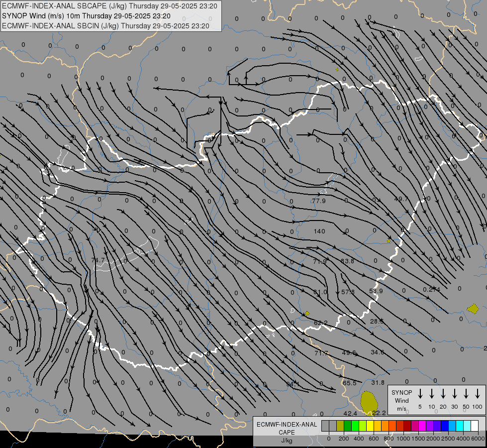Click the ECMWF-INDEX-ANAL CAPE legend label

click(x=287, y=428)
